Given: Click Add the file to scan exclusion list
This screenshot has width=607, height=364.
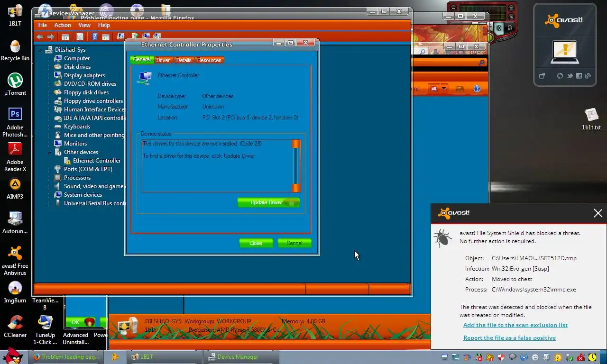Looking at the screenshot, I should tap(515, 325).
